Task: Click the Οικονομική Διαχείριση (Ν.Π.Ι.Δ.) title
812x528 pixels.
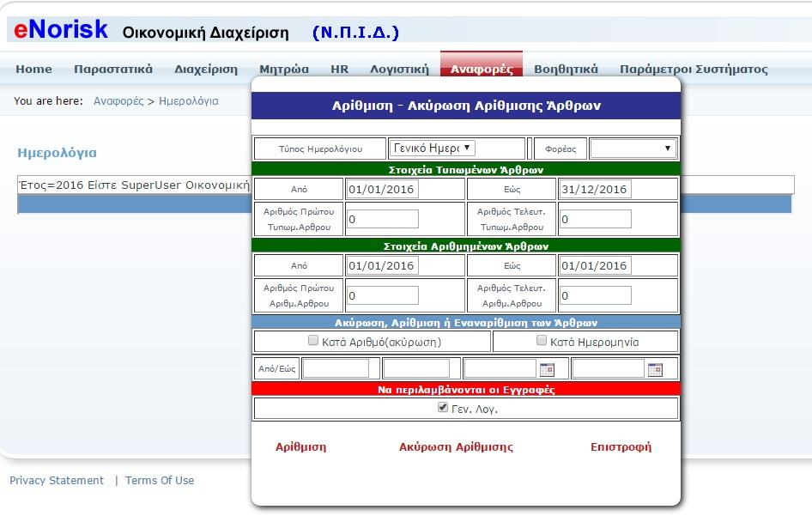Action: point(260,32)
